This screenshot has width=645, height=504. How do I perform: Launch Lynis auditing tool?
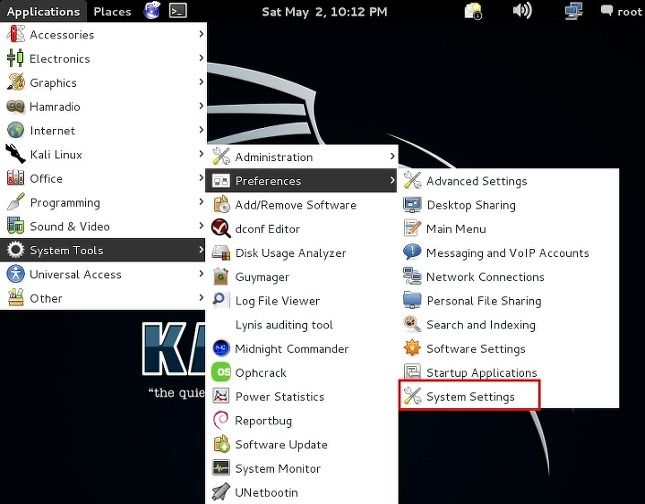pos(302,325)
